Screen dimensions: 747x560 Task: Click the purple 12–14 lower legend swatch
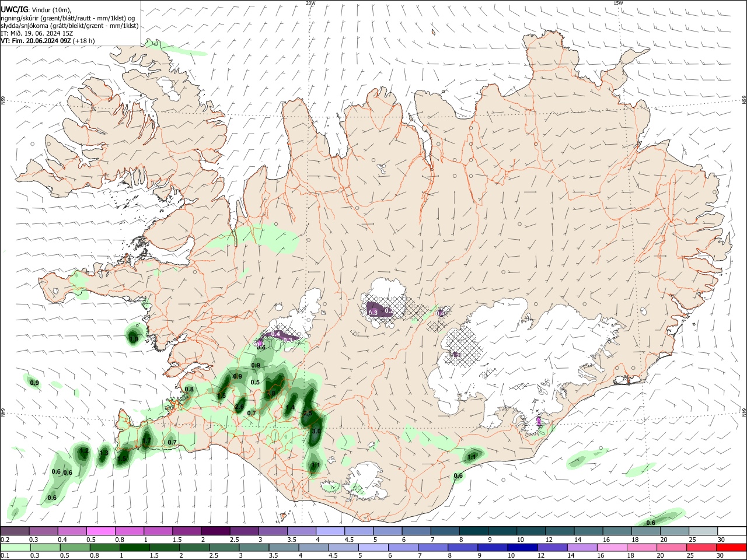[552, 548]
